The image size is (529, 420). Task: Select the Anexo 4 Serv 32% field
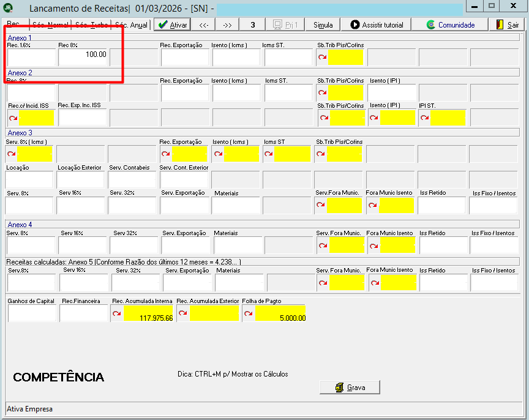click(134, 246)
